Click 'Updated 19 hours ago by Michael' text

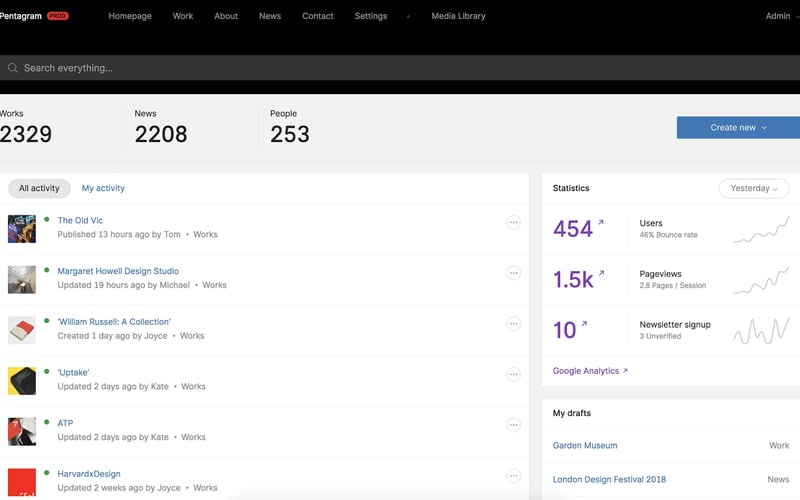123,285
